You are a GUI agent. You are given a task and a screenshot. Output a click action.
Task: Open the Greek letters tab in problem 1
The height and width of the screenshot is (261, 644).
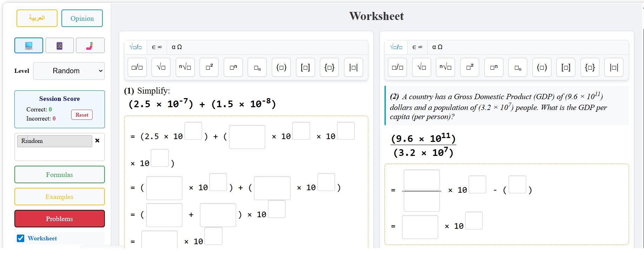pos(177,47)
